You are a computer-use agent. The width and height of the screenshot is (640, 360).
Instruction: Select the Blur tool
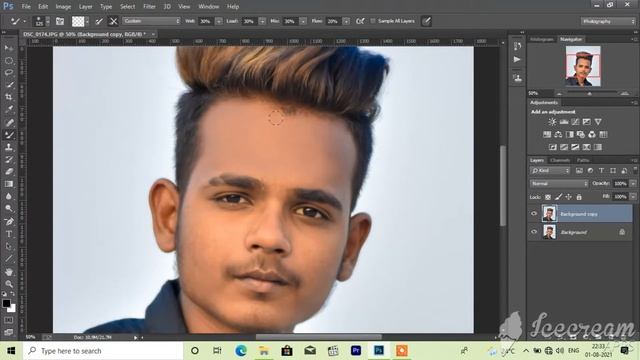tap(9, 196)
